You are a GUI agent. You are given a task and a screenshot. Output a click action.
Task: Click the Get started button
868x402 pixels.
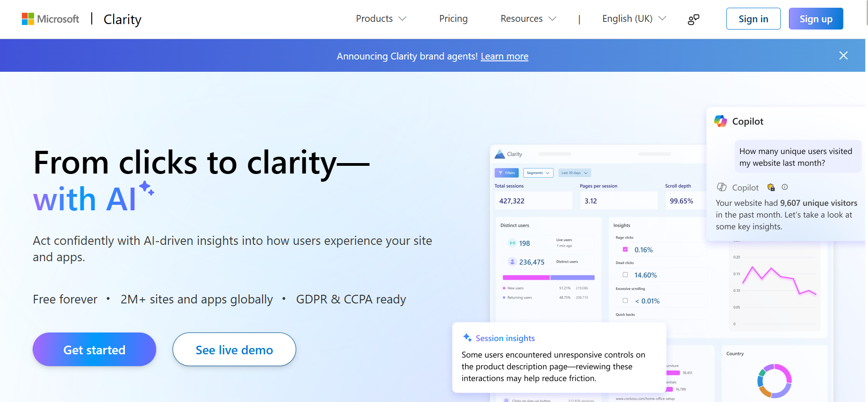tap(94, 349)
